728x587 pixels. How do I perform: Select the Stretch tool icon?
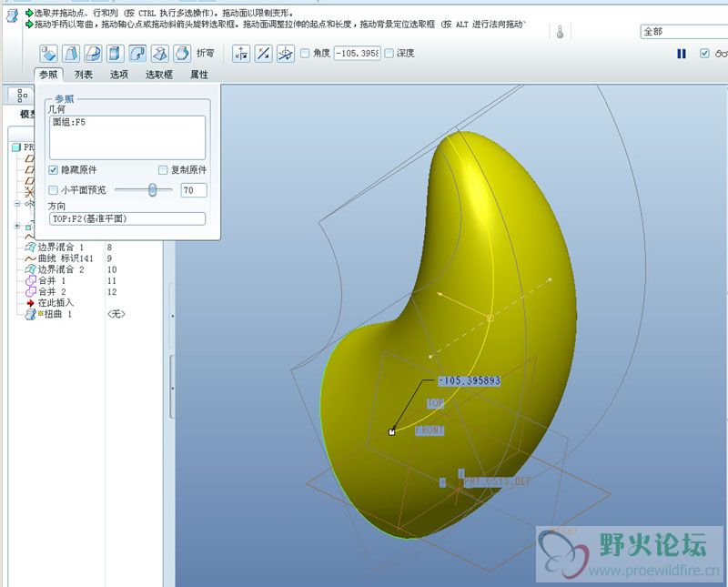116,54
